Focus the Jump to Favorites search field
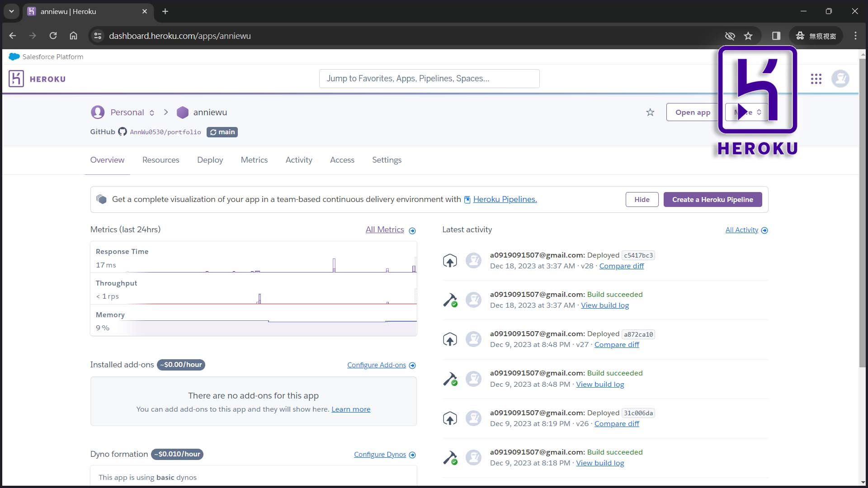 click(429, 79)
